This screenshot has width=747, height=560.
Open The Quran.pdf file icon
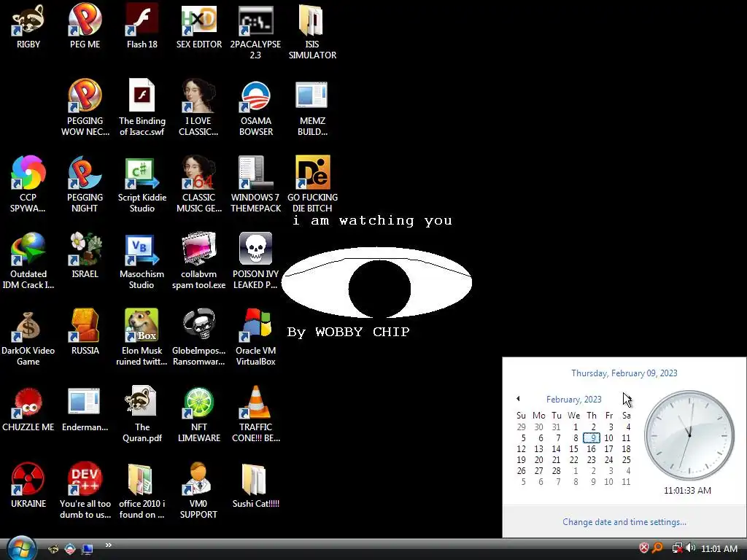(x=142, y=414)
